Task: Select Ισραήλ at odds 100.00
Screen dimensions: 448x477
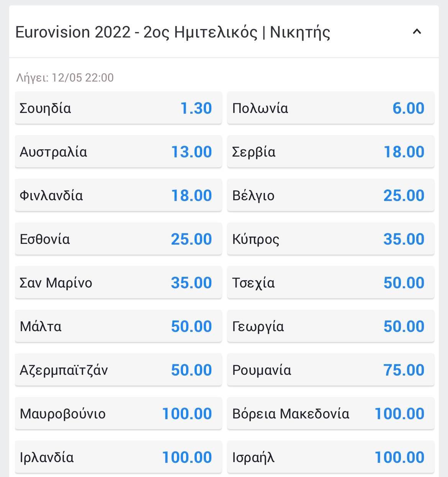Action: point(331,457)
